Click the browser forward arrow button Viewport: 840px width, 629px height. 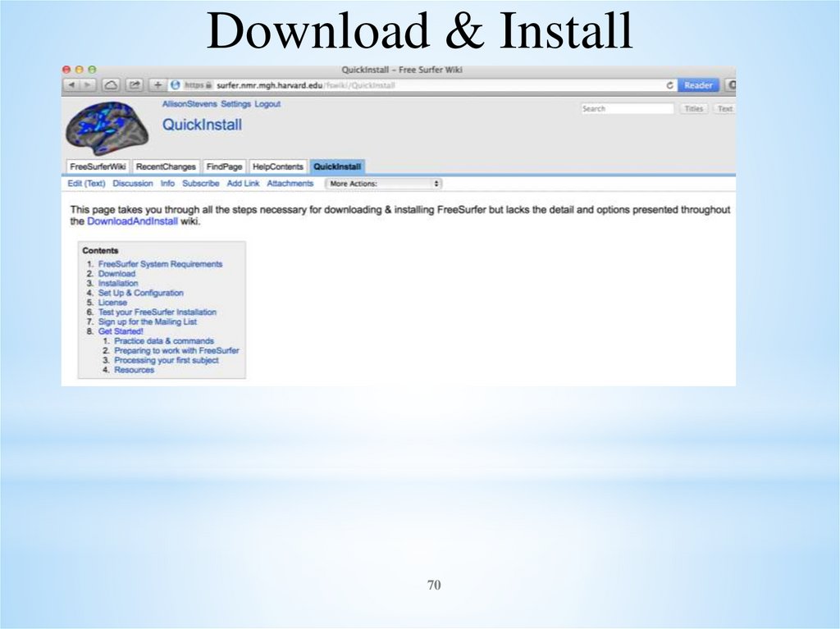tap(88, 85)
